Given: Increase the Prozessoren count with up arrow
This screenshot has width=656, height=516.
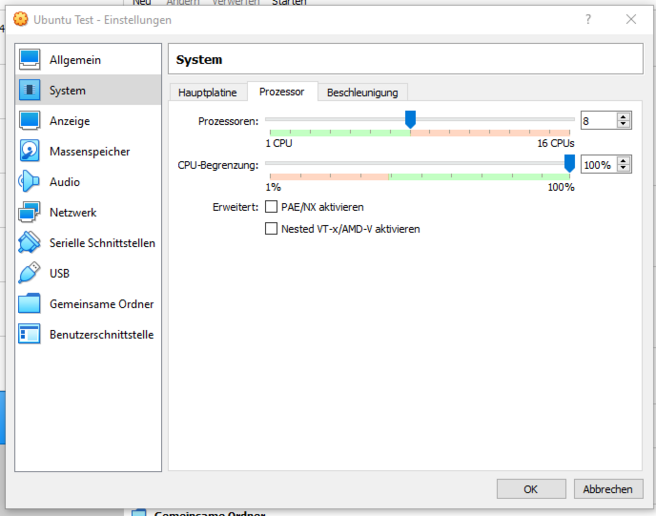Looking at the screenshot, I should (624, 116).
